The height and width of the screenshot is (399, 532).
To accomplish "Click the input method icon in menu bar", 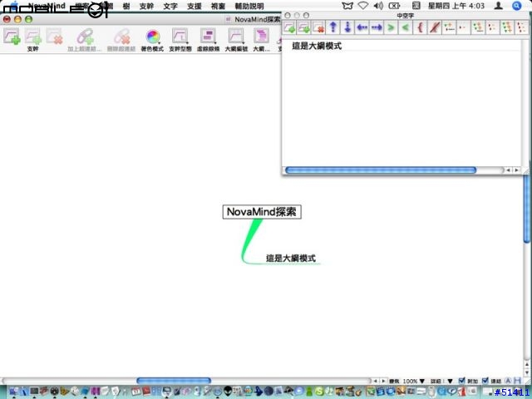I will tap(416, 6).
